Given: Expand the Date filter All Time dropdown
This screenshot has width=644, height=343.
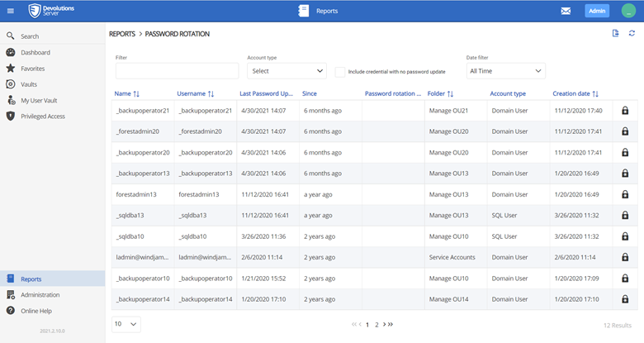Looking at the screenshot, I should coord(505,71).
